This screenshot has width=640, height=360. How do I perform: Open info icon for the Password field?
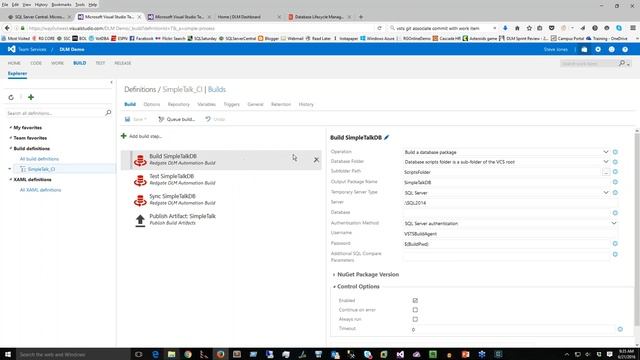[x=615, y=244]
